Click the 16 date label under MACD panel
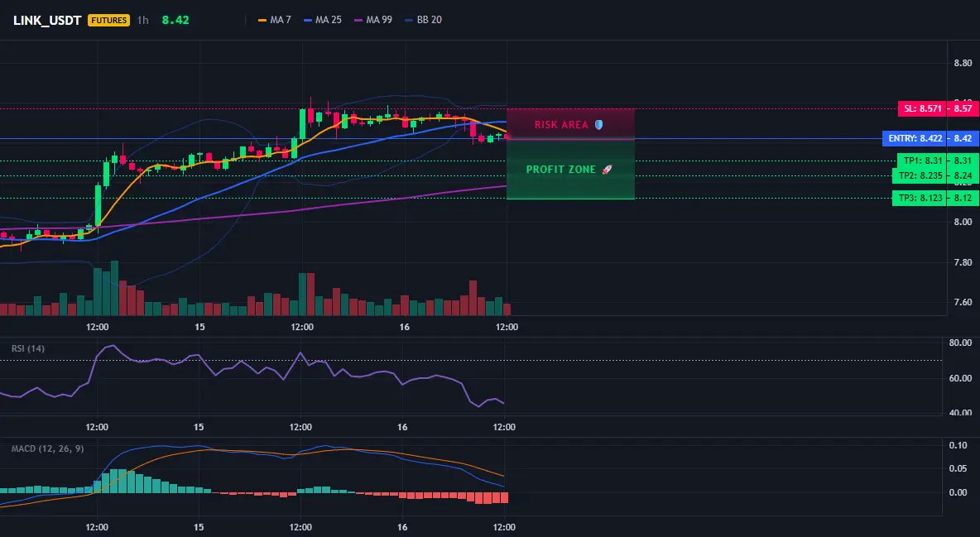This screenshot has height=537, width=980. coord(402,527)
